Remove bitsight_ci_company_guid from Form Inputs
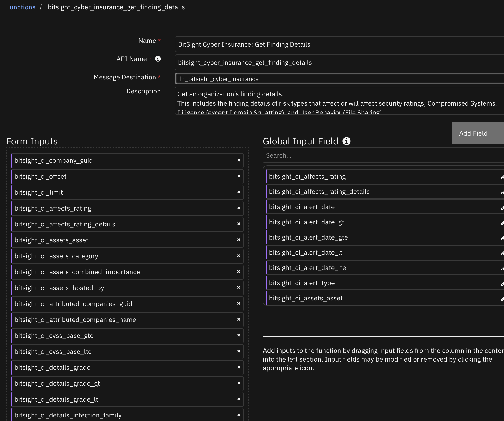This screenshot has height=421, width=504. click(239, 160)
